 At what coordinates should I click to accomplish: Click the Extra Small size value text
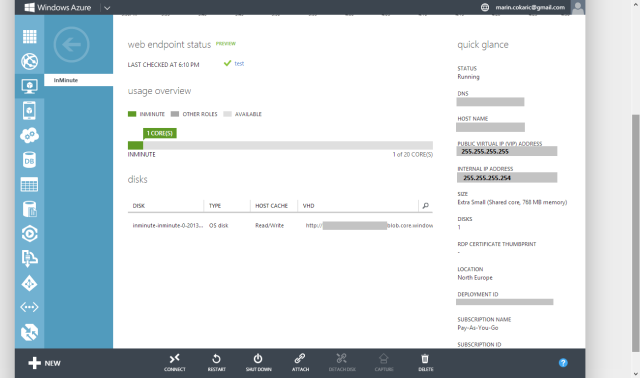click(512, 202)
